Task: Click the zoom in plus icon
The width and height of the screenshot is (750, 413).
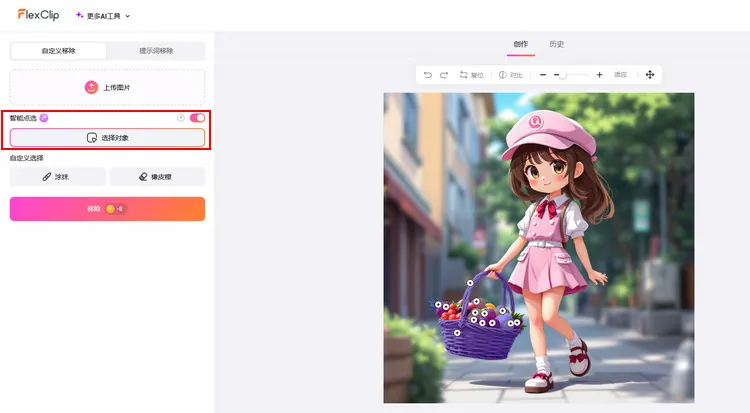Action: pyautogui.click(x=599, y=75)
